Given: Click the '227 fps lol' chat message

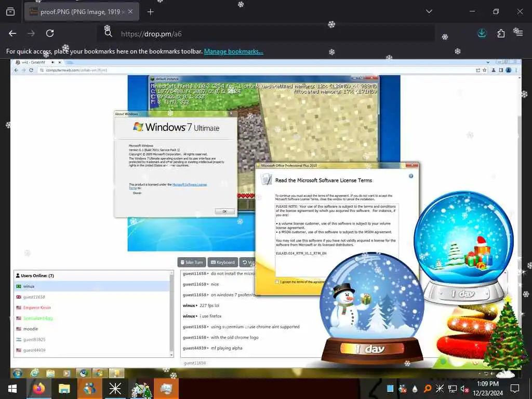Looking at the screenshot, I should [x=210, y=305].
